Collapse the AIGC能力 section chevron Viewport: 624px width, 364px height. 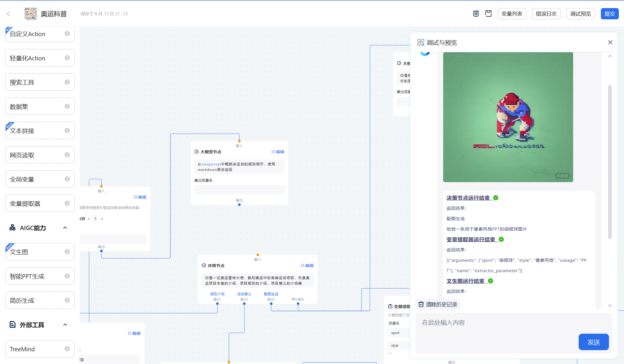(65, 228)
